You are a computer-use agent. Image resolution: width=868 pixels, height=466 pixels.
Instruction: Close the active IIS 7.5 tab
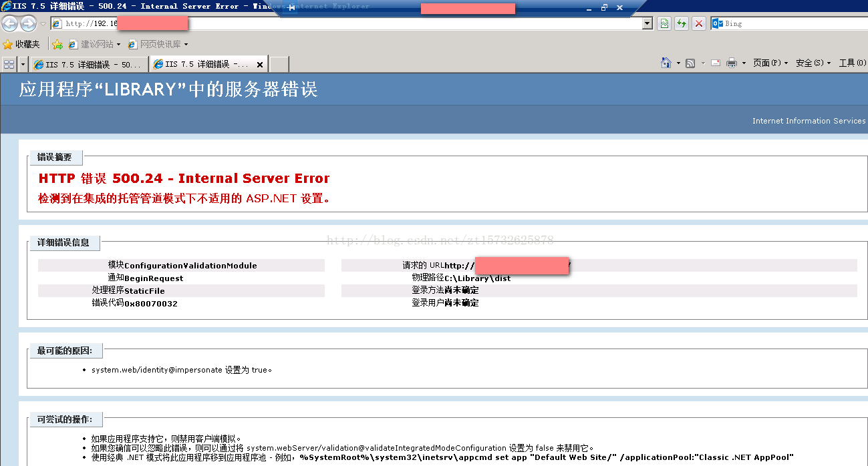[x=259, y=65]
